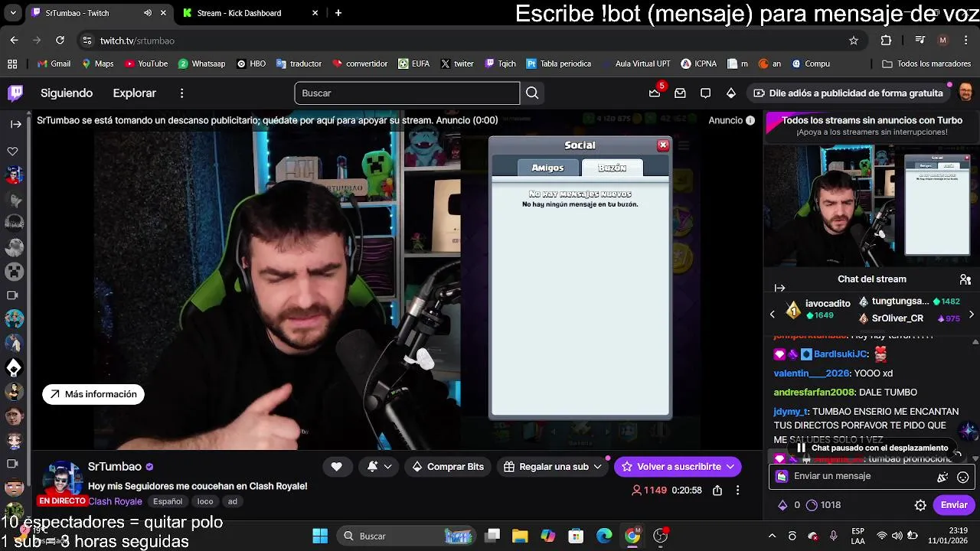Bookmark this page with the star icon

[x=854, y=41]
